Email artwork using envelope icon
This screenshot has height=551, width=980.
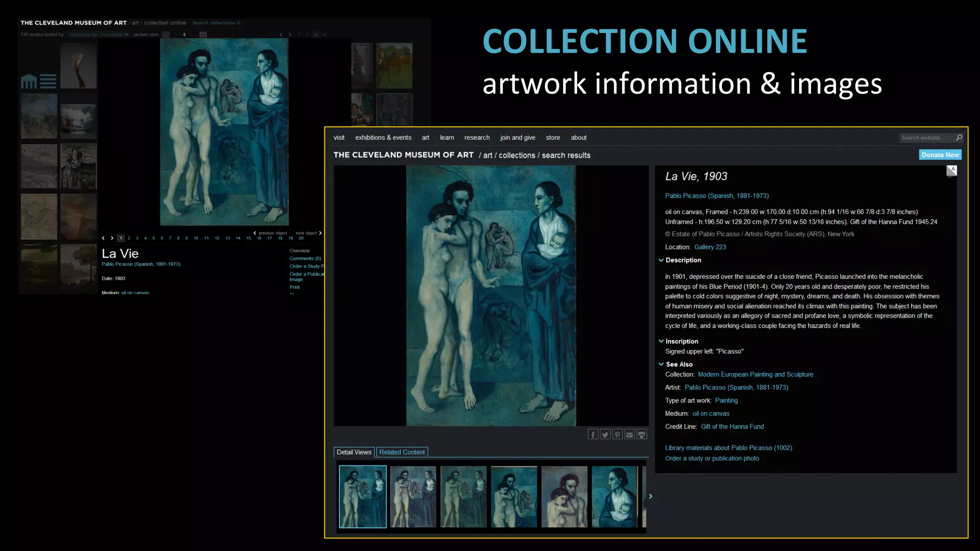coord(630,434)
